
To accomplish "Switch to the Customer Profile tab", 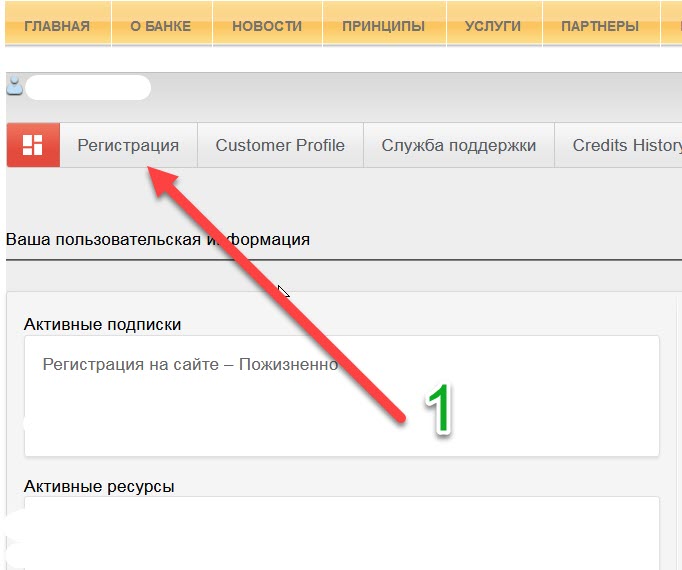I will [x=280, y=145].
